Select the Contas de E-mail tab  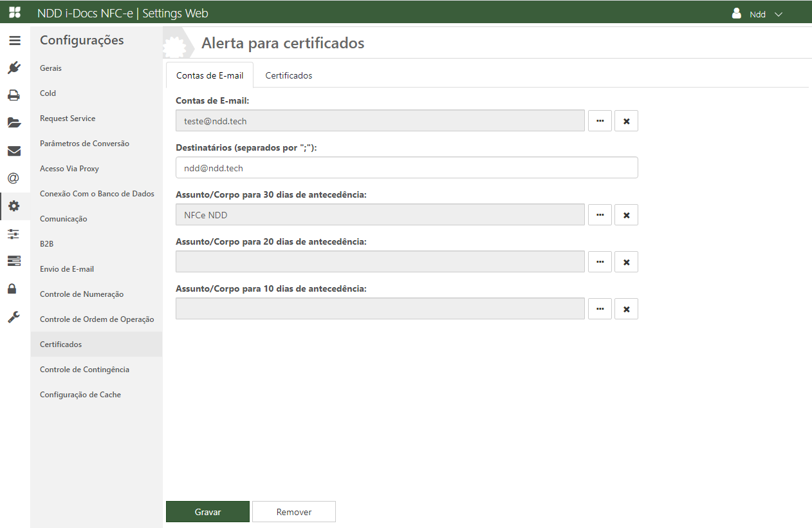tap(210, 75)
